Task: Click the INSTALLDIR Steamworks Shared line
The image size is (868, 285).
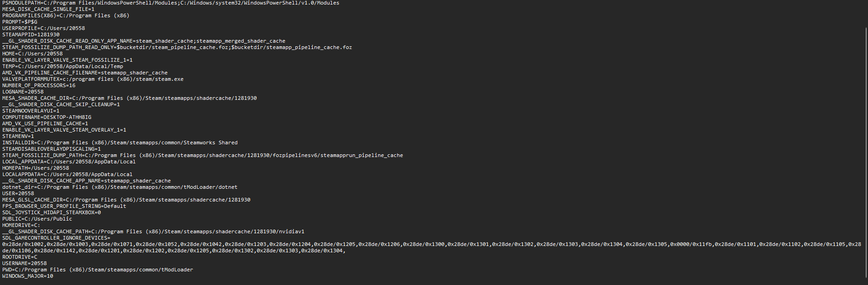Action: tap(120, 142)
